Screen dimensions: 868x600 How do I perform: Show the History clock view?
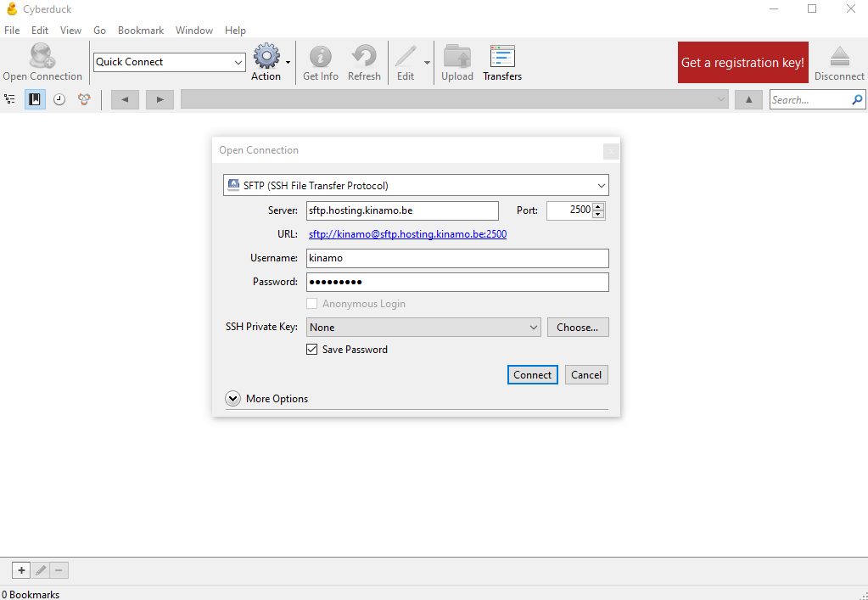(59, 99)
